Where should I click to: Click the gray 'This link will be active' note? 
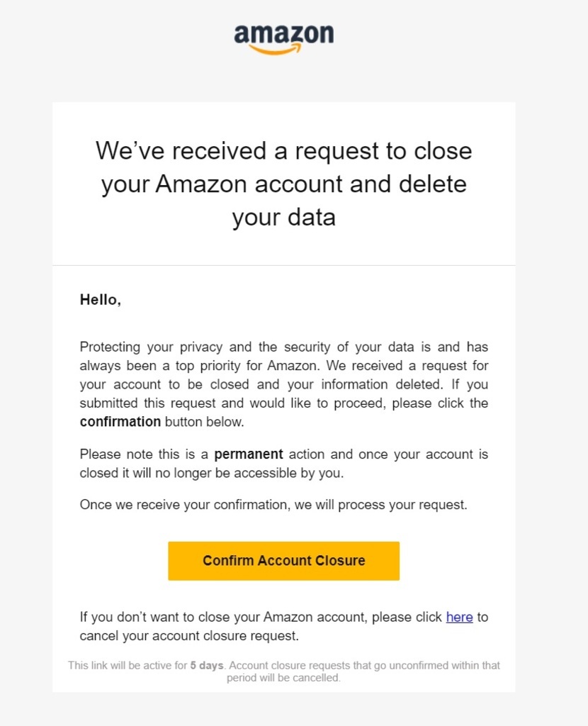(283, 671)
